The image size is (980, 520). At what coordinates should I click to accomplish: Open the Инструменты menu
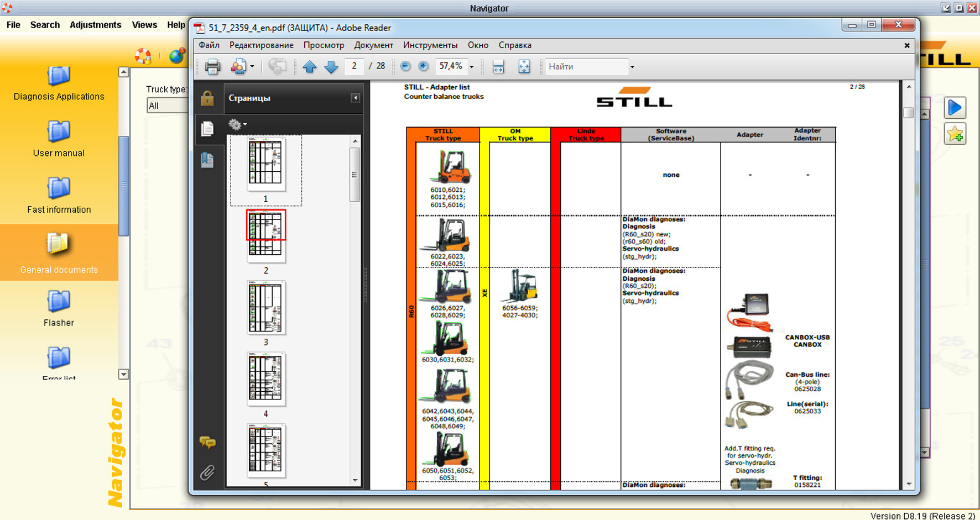pos(430,45)
